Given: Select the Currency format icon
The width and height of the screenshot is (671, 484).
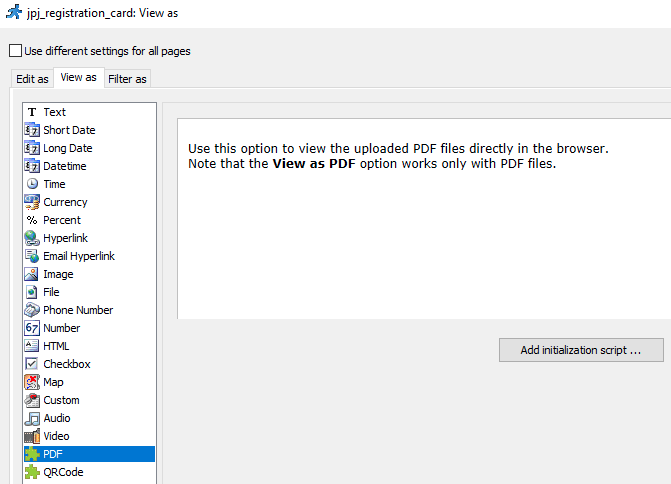Looking at the screenshot, I should coord(32,202).
